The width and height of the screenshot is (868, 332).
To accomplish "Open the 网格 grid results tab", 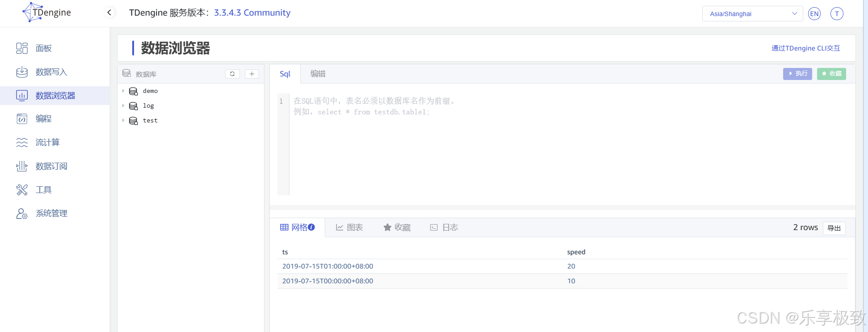I will (297, 227).
